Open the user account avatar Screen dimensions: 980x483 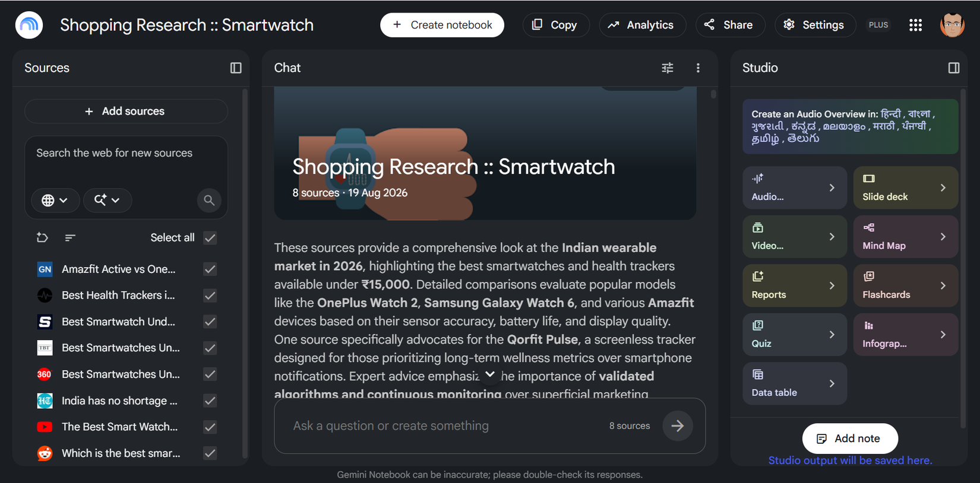(x=952, y=25)
